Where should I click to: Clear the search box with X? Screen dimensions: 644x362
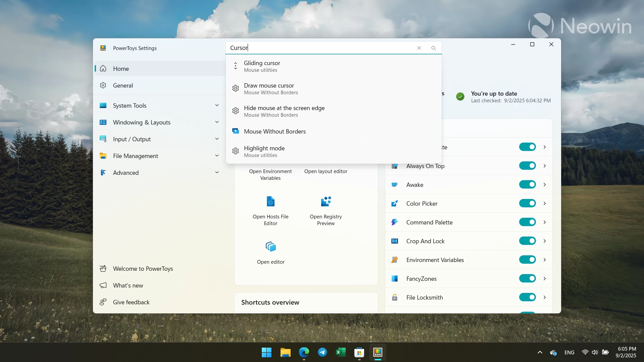pos(419,48)
